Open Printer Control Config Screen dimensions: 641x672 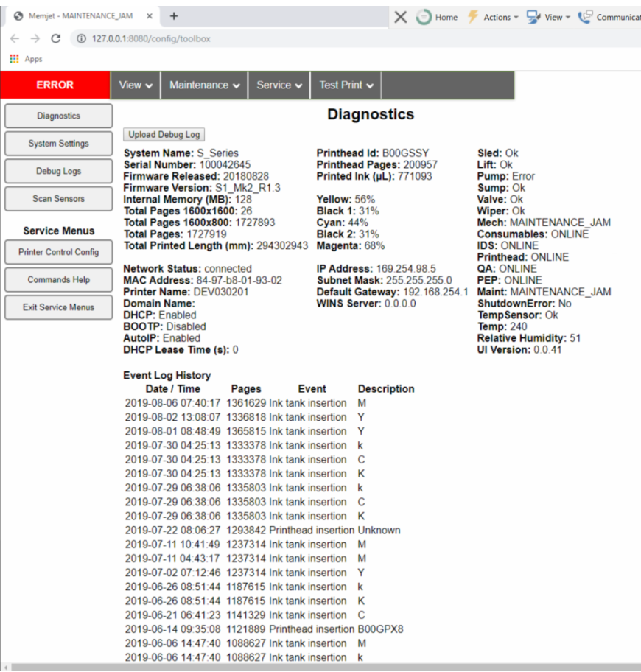(59, 252)
